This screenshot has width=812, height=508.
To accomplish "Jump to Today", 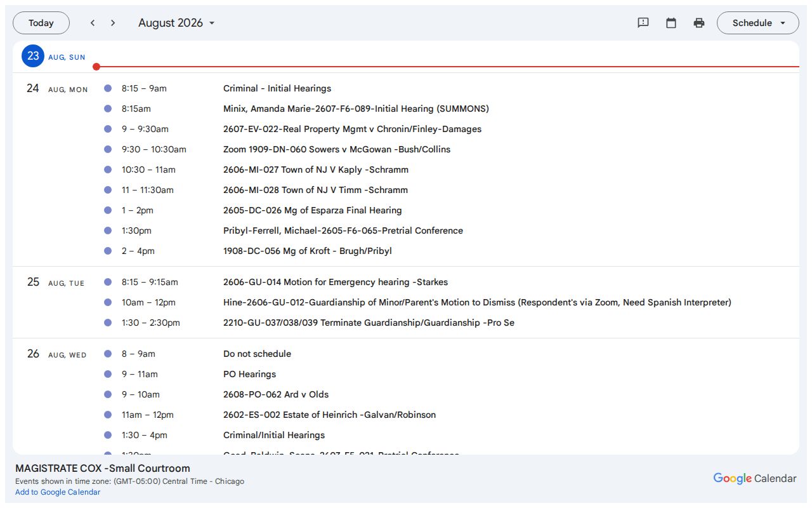I will coord(41,23).
